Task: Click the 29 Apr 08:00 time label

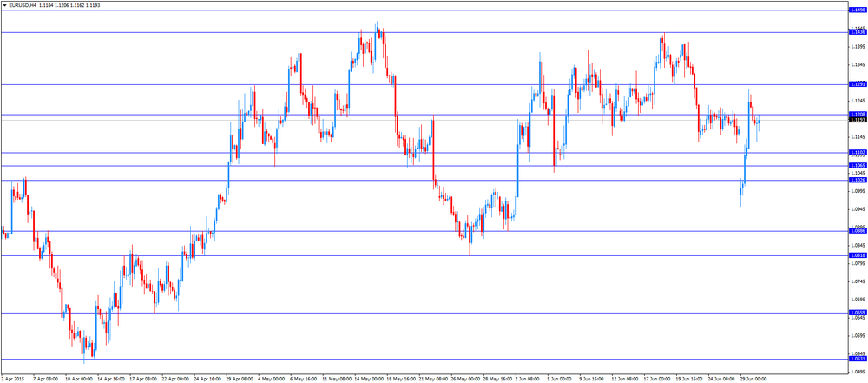Action: [240, 380]
